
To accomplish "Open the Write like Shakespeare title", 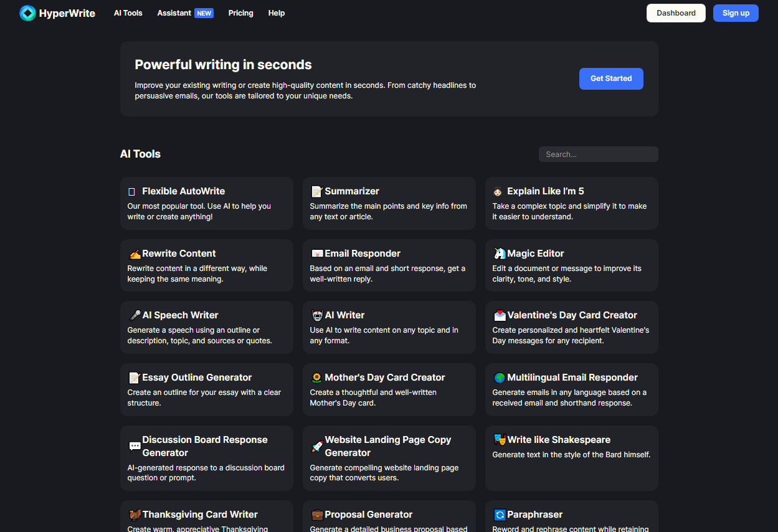I will 559,440.
